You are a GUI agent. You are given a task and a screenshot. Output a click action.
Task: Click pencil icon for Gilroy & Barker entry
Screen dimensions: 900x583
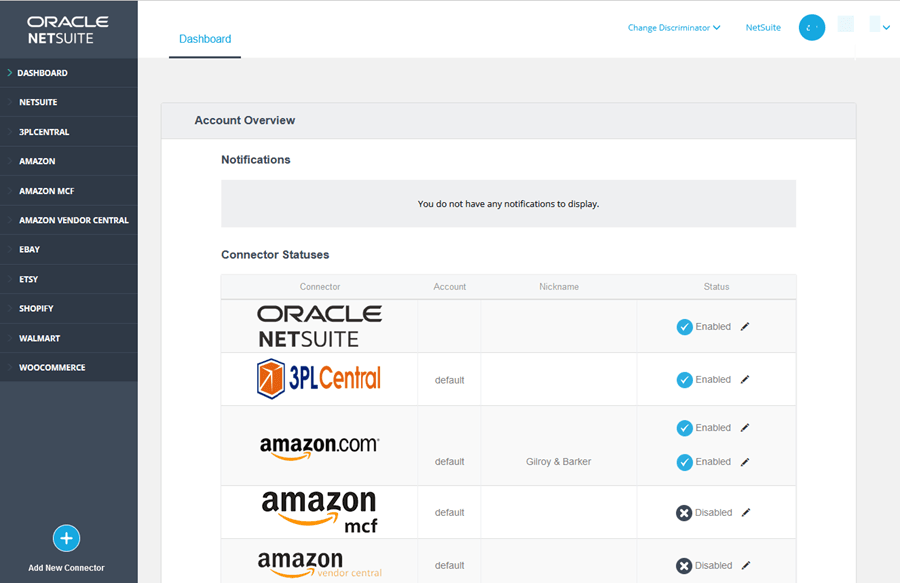(745, 462)
